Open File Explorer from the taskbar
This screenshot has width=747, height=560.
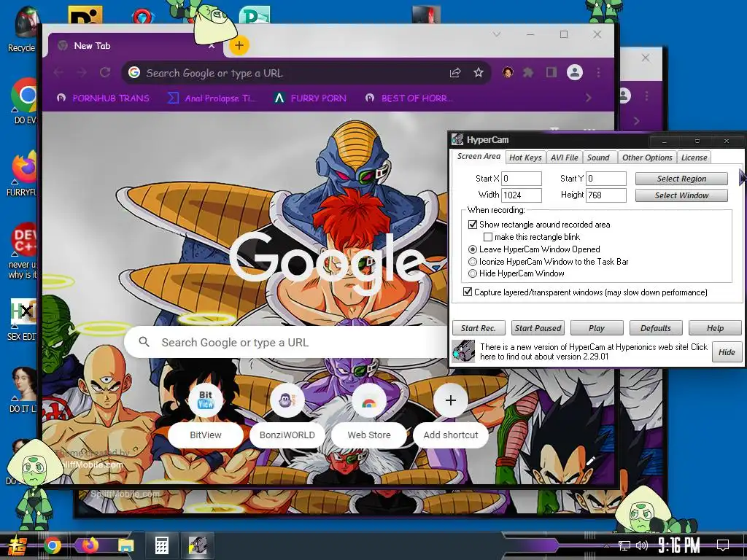pyautogui.click(x=125, y=545)
